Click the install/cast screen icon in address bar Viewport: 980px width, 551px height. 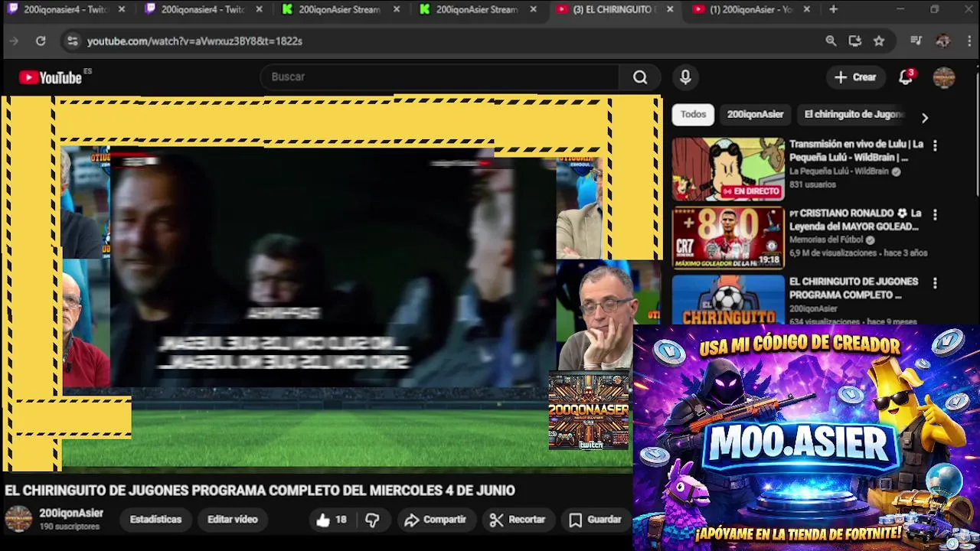click(x=855, y=41)
